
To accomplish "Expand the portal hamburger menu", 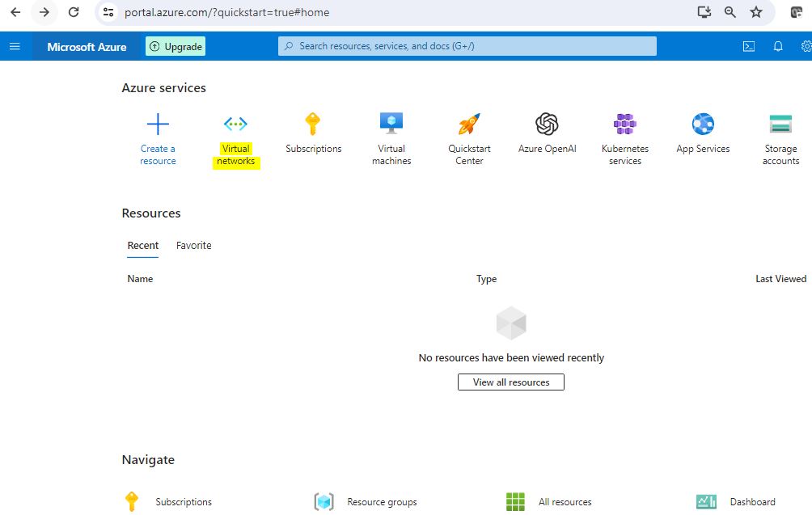I will tap(15, 46).
